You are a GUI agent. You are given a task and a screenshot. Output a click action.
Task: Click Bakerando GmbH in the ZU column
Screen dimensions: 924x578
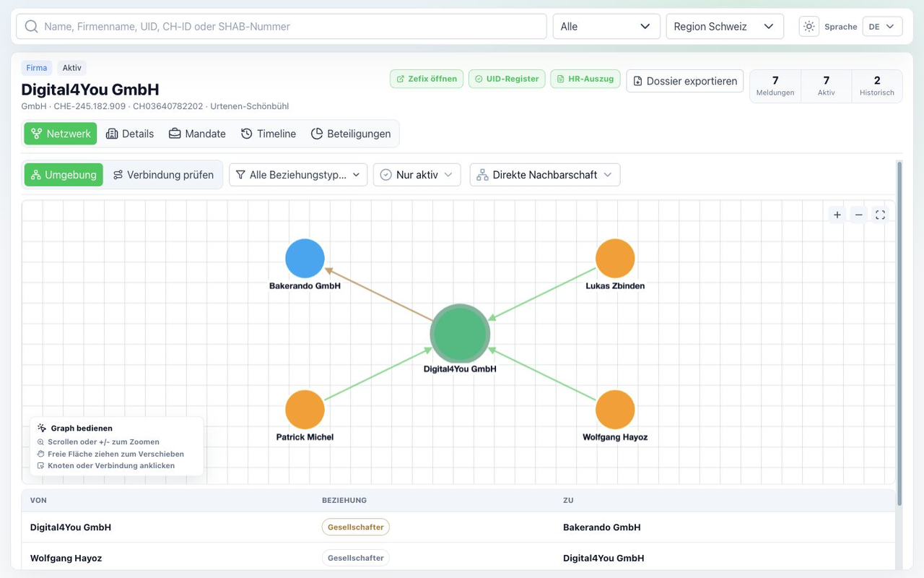[x=602, y=527]
